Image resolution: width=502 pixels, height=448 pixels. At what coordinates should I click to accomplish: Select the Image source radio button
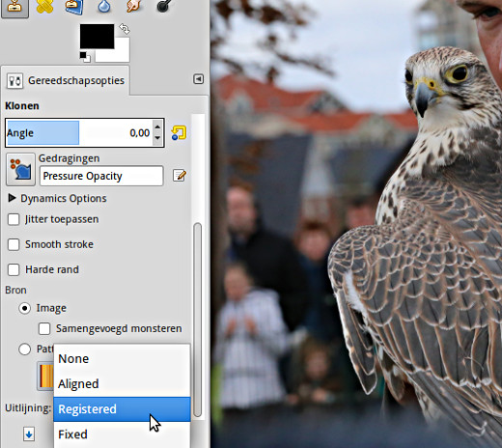pos(25,308)
